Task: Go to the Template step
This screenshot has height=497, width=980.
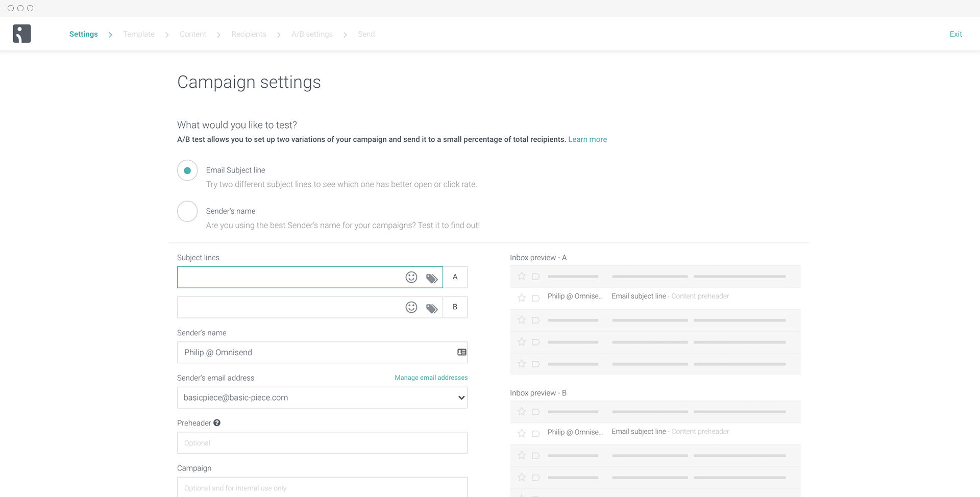Action: point(139,34)
